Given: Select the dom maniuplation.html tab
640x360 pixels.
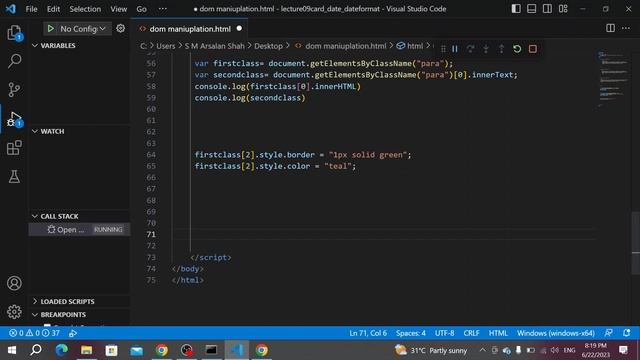Looking at the screenshot, I should pyautogui.click(x=190, y=29).
